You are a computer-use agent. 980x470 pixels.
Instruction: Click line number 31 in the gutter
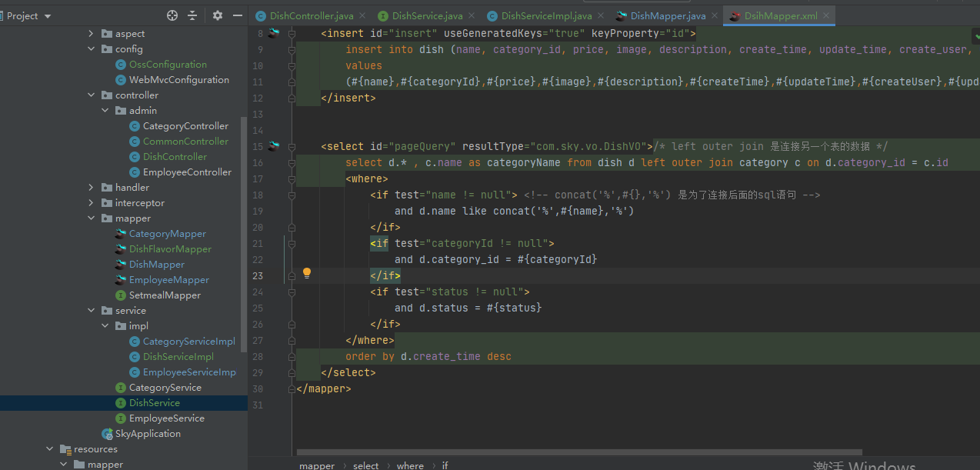coord(257,405)
